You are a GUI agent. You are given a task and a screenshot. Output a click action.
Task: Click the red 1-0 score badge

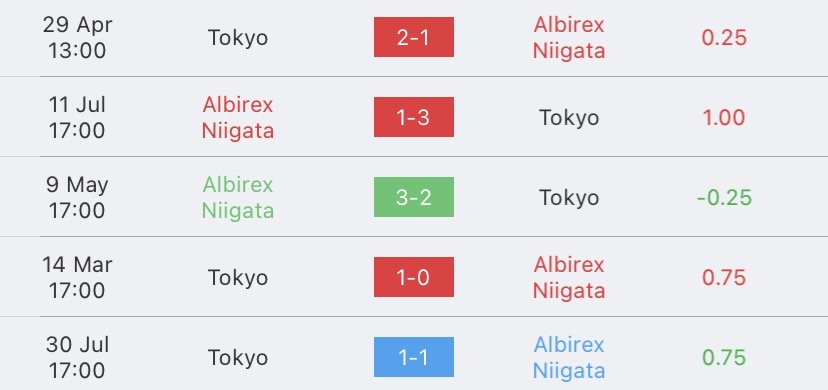[413, 277]
